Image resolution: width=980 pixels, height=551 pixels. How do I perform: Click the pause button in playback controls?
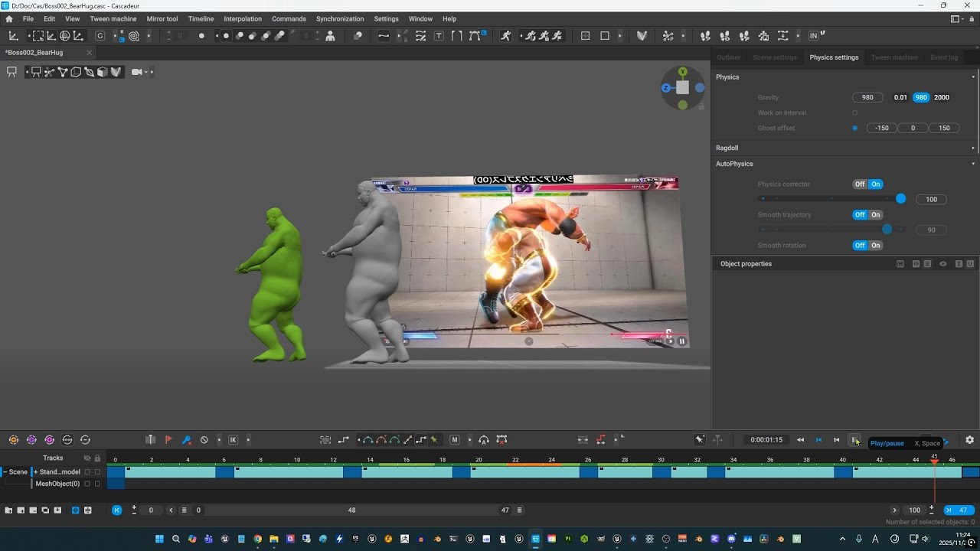pos(854,440)
